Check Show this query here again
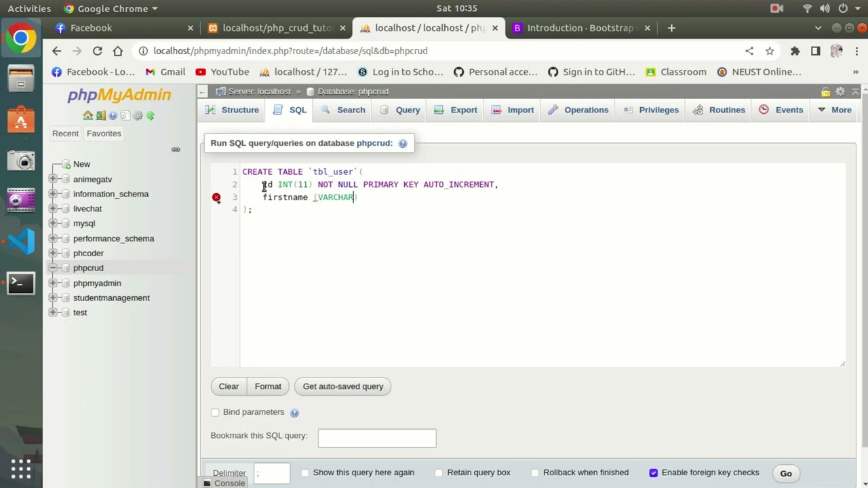868x488 pixels. click(x=304, y=473)
